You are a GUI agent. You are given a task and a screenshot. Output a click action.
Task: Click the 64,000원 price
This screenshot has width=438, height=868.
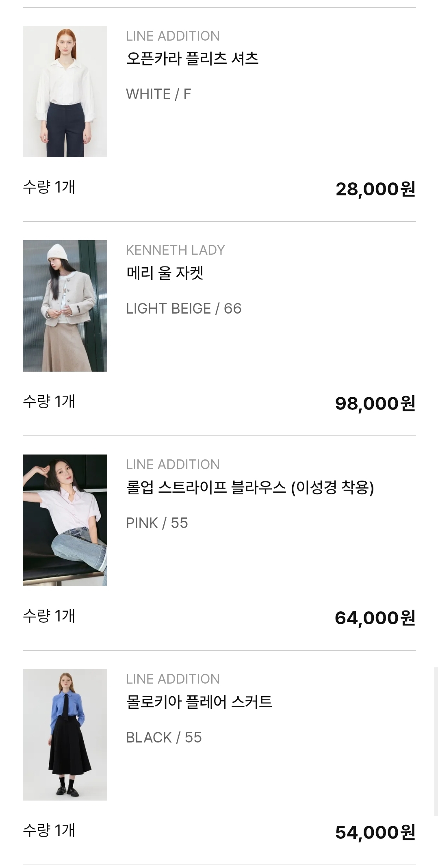(375, 618)
